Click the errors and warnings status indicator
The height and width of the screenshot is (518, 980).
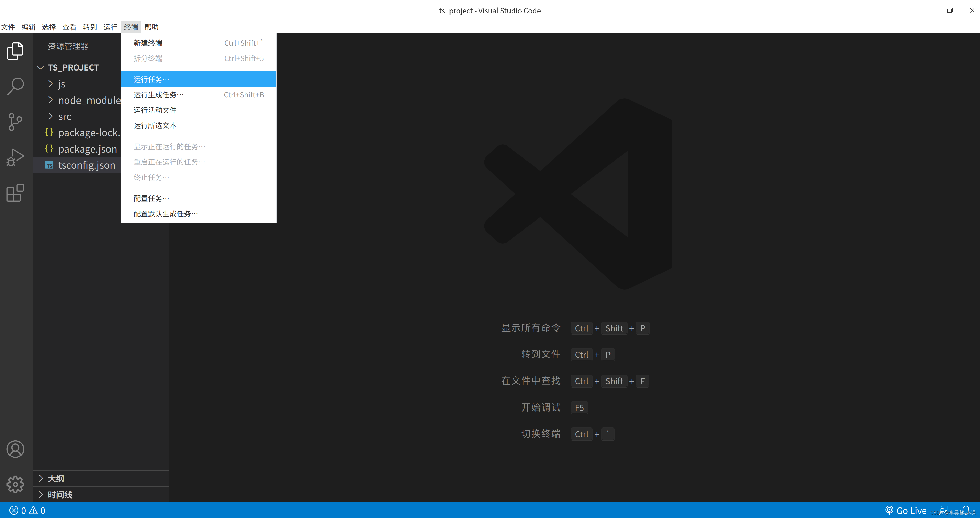27,510
